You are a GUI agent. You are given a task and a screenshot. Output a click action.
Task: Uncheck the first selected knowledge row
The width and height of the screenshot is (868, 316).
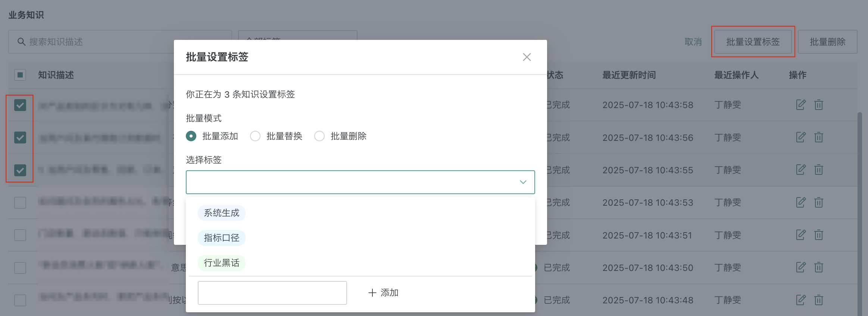click(20, 105)
